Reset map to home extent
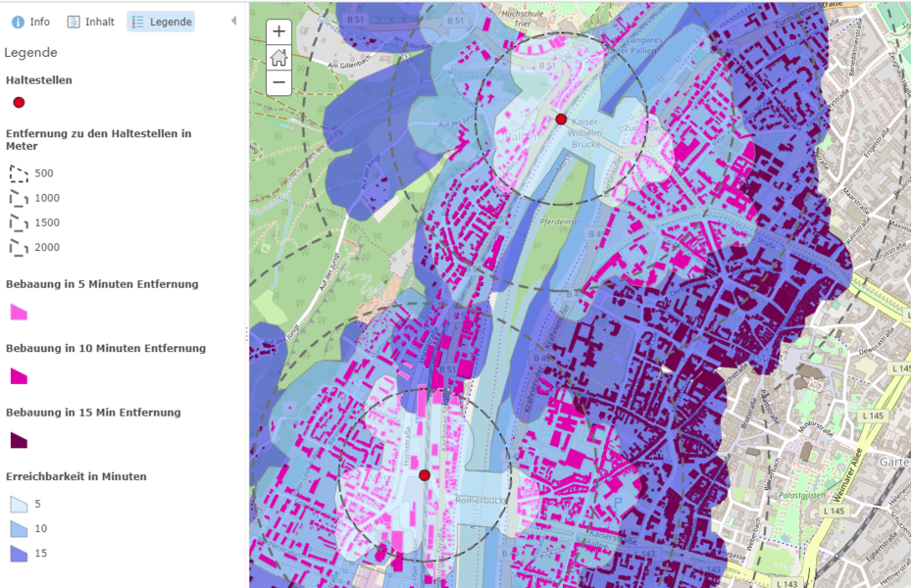The width and height of the screenshot is (911, 588). click(x=278, y=57)
